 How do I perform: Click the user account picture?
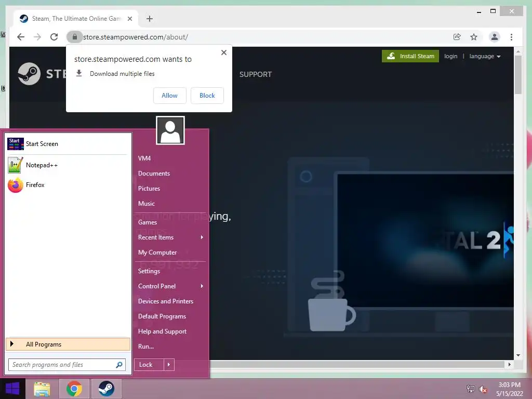pyautogui.click(x=170, y=130)
